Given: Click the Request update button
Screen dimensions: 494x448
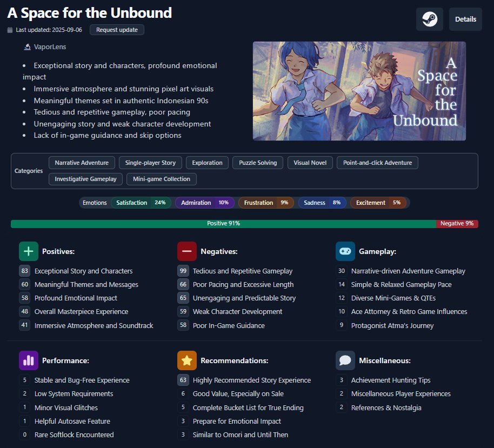Looking at the screenshot, I should click(117, 30).
